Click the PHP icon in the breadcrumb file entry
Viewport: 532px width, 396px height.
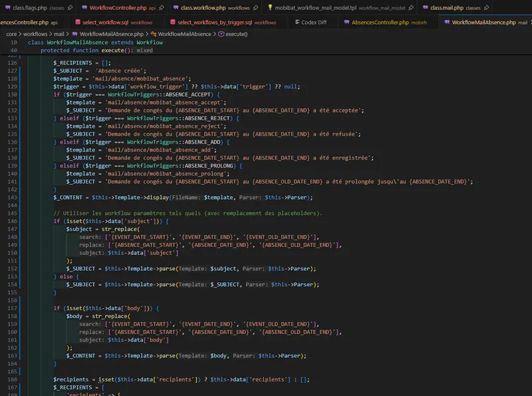[x=74, y=34]
